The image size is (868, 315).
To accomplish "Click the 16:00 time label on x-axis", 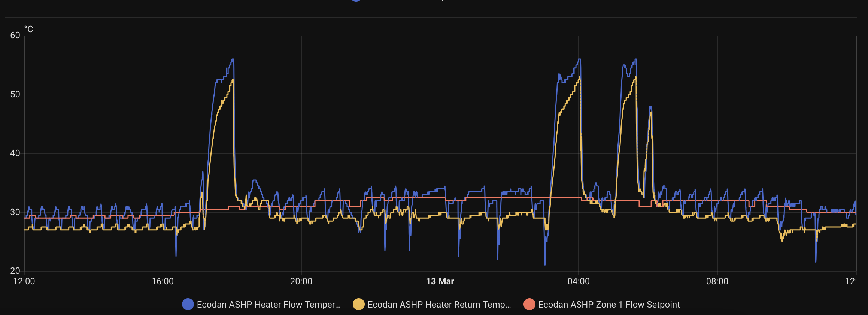I will [x=163, y=281].
